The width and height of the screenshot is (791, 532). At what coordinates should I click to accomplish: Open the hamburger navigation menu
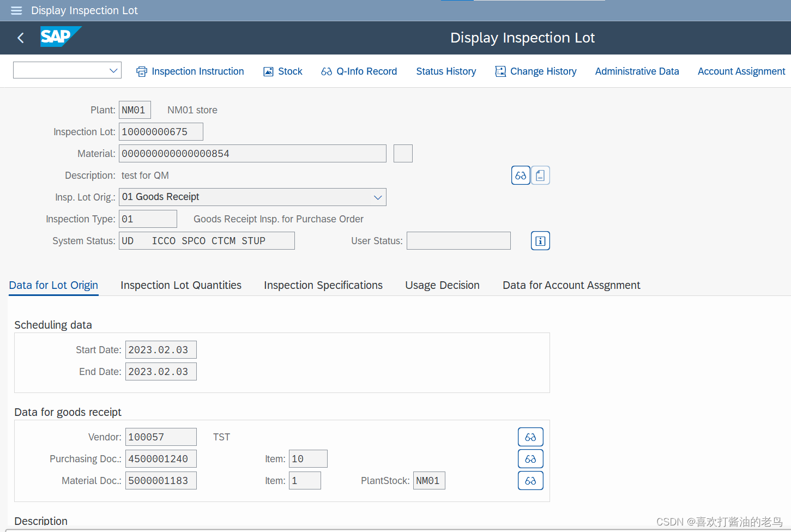pos(16,10)
